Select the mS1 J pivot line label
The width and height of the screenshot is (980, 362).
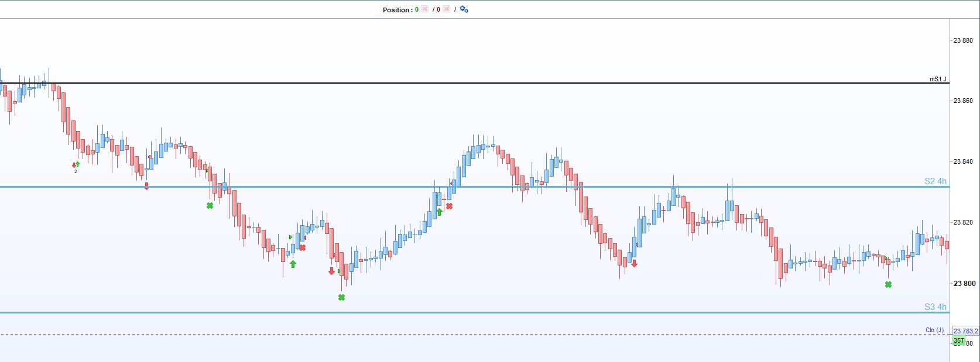938,79
